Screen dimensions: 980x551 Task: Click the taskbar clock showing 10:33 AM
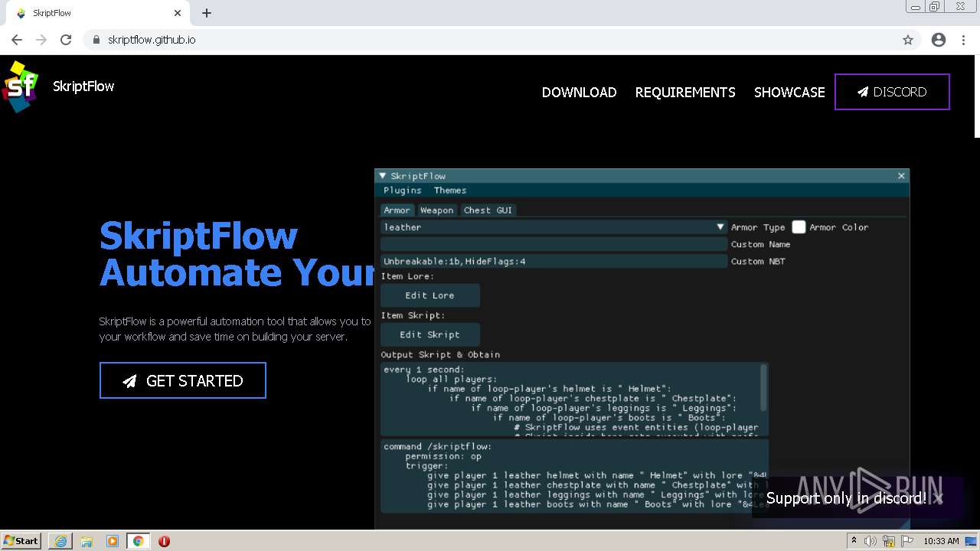coord(941,541)
